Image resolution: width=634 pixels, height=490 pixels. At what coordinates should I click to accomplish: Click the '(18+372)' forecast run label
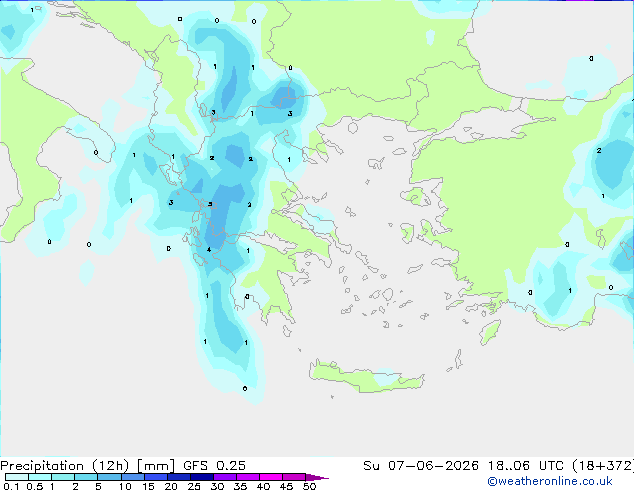click(603, 466)
